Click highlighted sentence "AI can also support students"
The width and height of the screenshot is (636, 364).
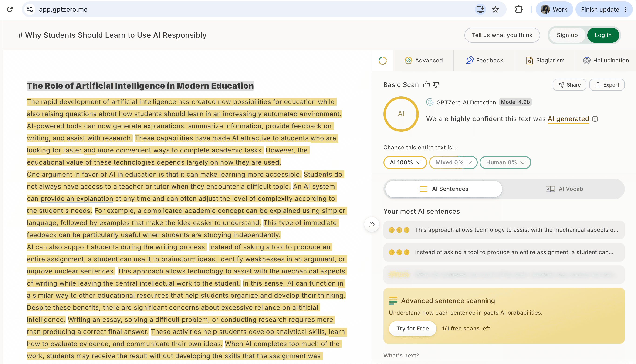117,247
